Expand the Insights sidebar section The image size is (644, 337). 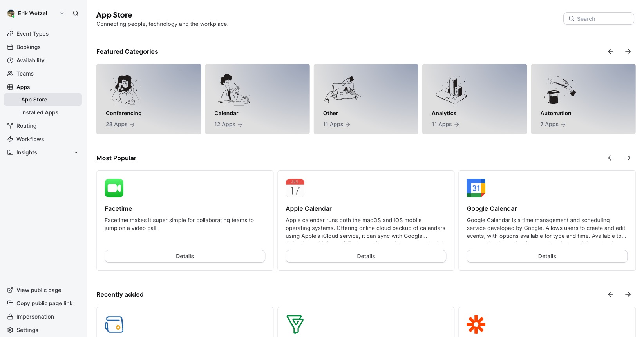(76, 152)
